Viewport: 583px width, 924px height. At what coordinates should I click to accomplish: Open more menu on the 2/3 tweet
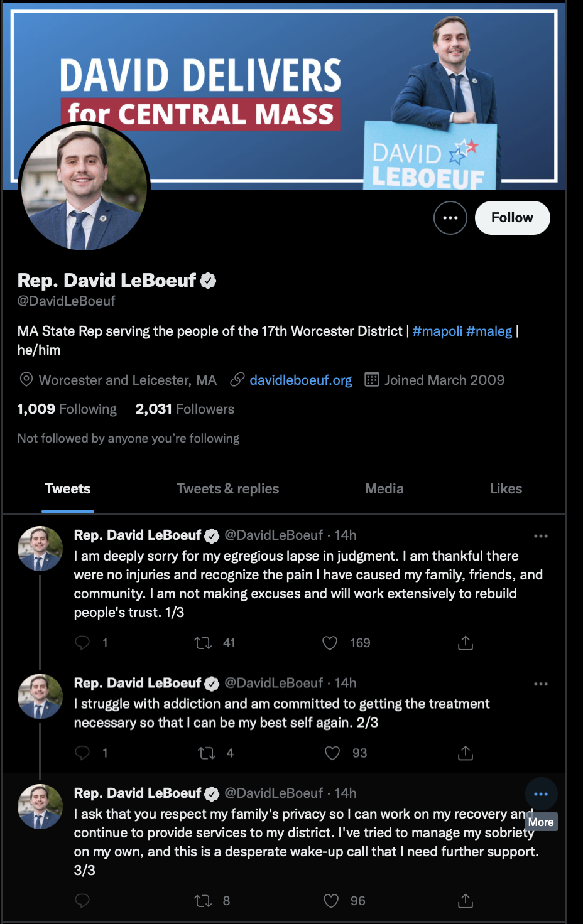(x=541, y=684)
